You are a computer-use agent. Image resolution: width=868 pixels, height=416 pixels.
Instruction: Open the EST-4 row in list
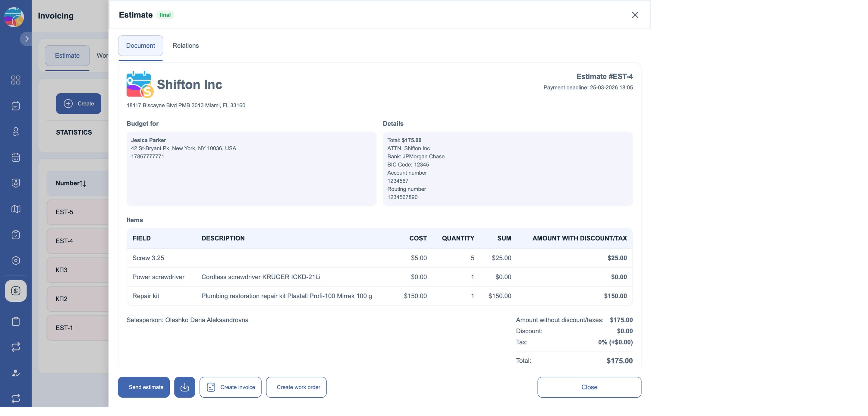coord(78,241)
